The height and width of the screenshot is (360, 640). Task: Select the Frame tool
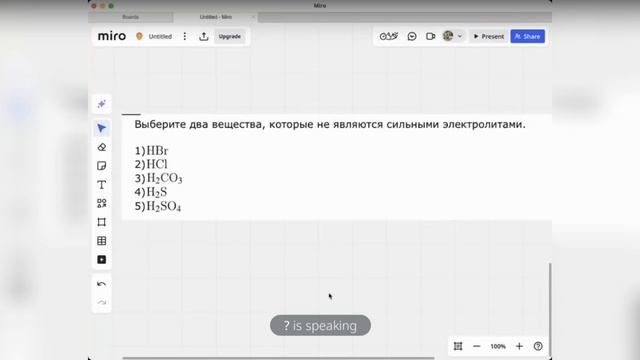102,222
